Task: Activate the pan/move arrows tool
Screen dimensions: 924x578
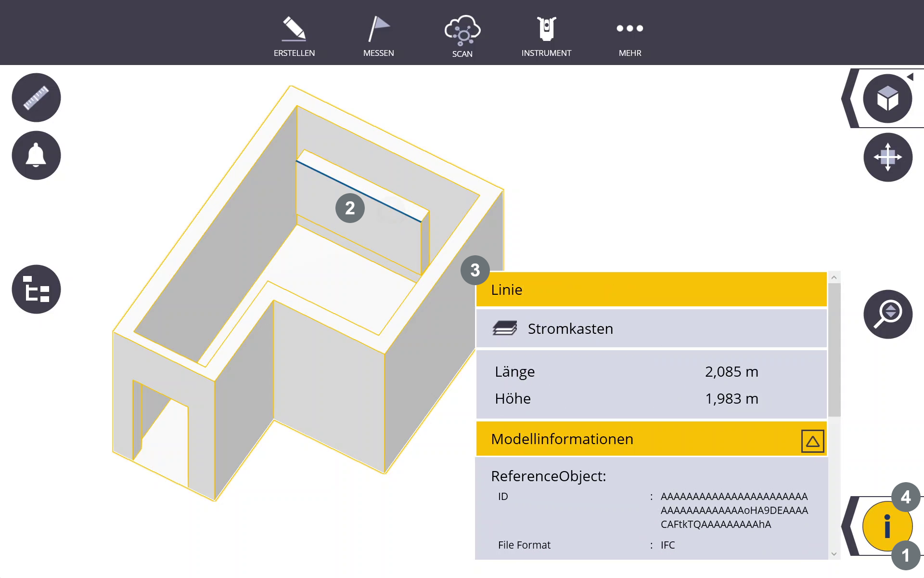Action: pyautogui.click(x=887, y=157)
